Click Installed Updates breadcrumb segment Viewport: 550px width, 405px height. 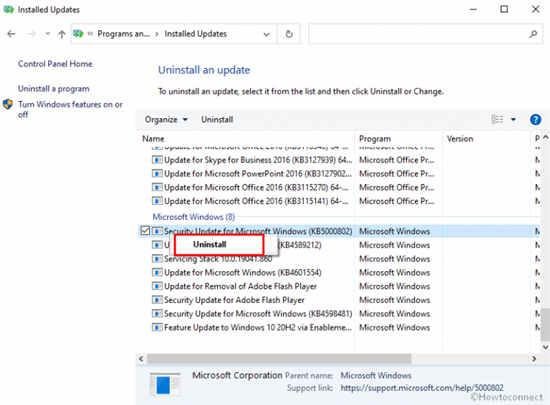click(195, 34)
